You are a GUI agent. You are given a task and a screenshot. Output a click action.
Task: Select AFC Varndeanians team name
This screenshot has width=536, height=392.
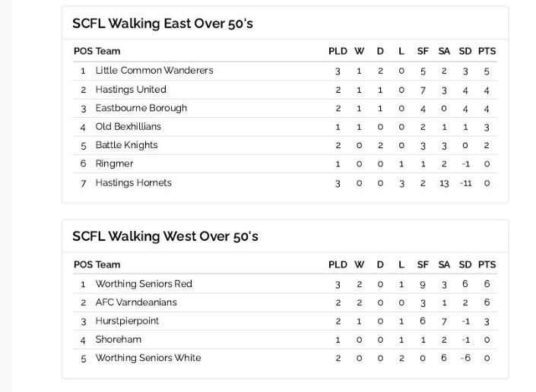coord(136,302)
